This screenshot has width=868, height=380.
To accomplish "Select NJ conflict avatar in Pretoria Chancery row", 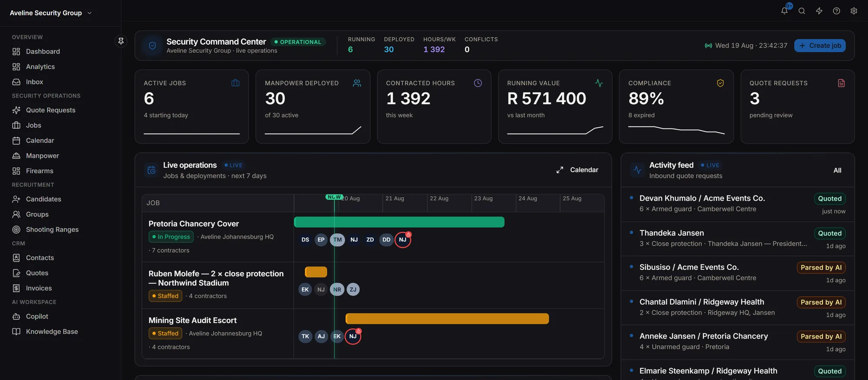I will pyautogui.click(x=403, y=240).
